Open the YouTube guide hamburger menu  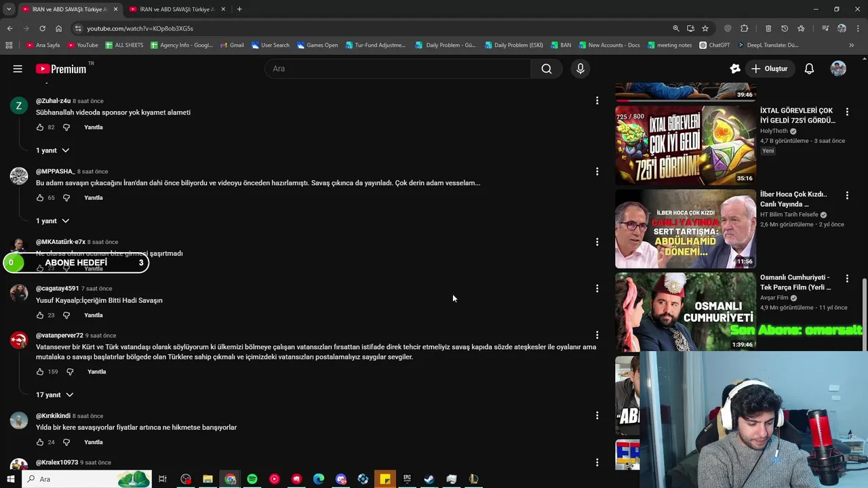click(18, 68)
